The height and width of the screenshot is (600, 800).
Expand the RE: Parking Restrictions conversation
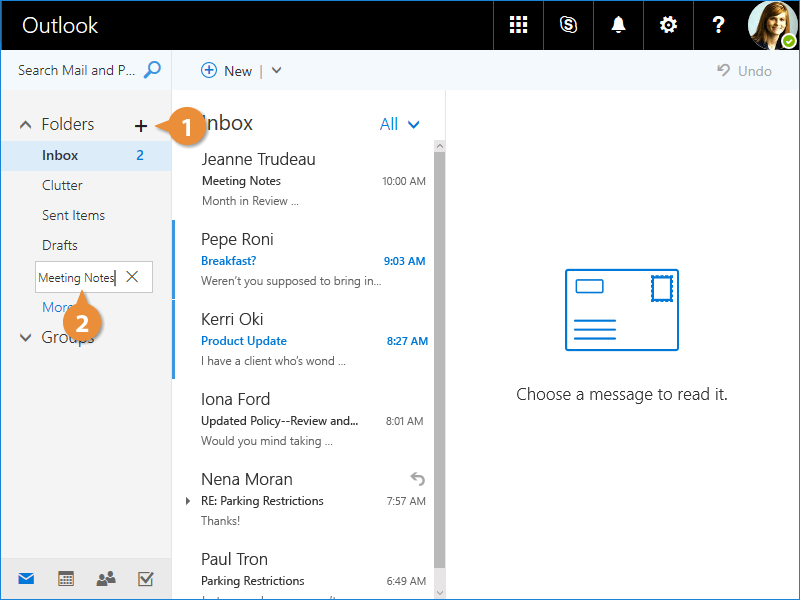point(188,501)
